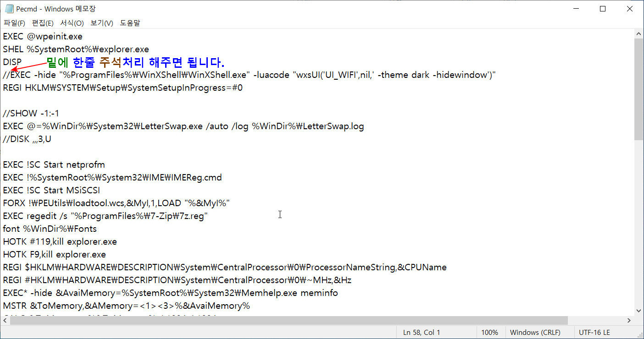
Task: Close the Pecmd Notepad window
Action: click(630, 9)
